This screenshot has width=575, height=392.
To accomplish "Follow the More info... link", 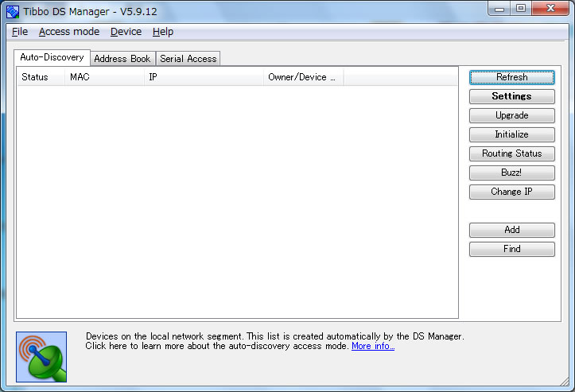I will pyautogui.click(x=373, y=346).
